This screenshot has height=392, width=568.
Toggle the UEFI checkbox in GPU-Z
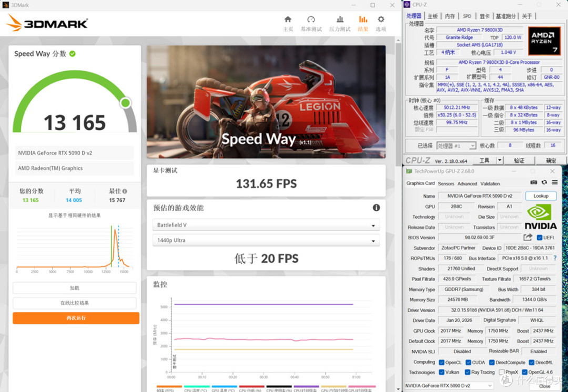540,238
